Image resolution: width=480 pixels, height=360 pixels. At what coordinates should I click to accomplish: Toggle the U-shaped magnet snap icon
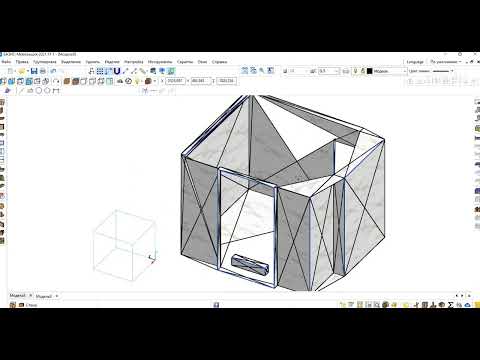117,71
